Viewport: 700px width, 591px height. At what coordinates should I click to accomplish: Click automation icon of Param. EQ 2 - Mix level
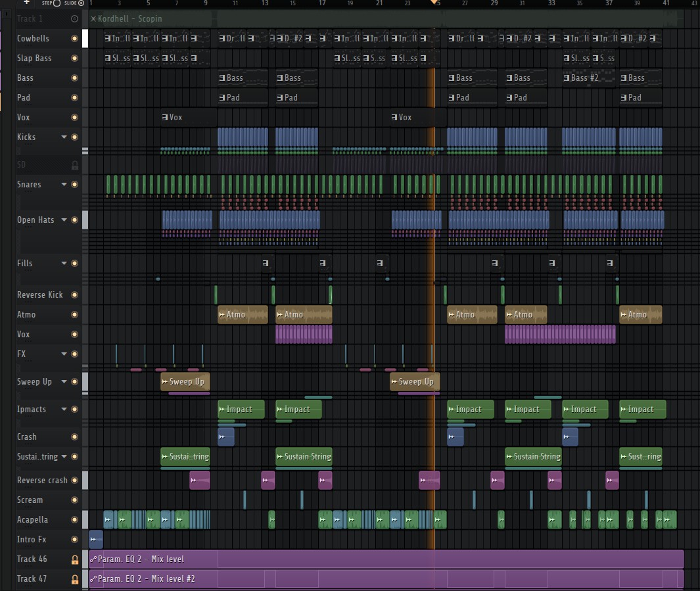(x=93, y=559)
